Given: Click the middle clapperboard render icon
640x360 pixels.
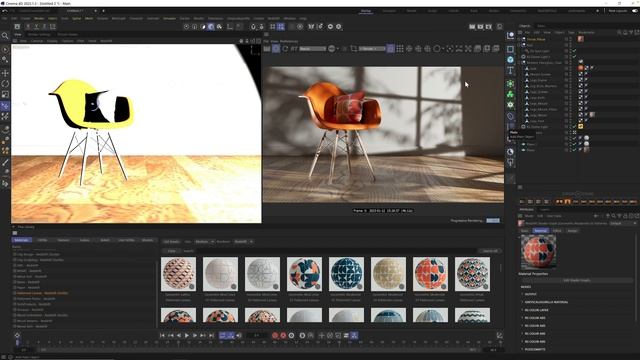Looking at the screenshot, I should tap(480, 27).
